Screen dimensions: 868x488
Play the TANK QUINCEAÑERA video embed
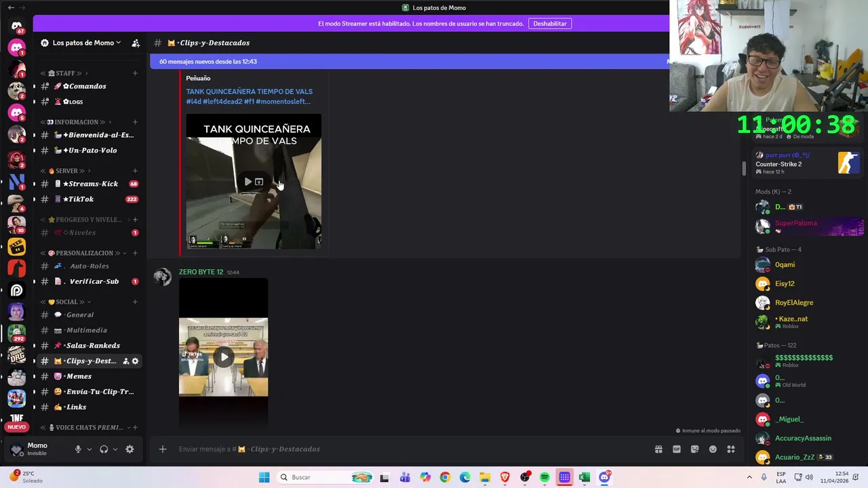coord(248,182)
